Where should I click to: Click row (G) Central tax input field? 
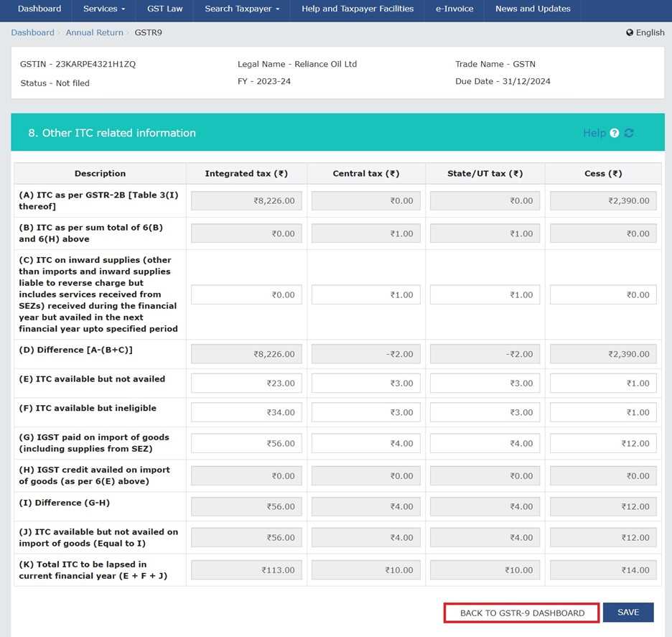coord(365,443)
